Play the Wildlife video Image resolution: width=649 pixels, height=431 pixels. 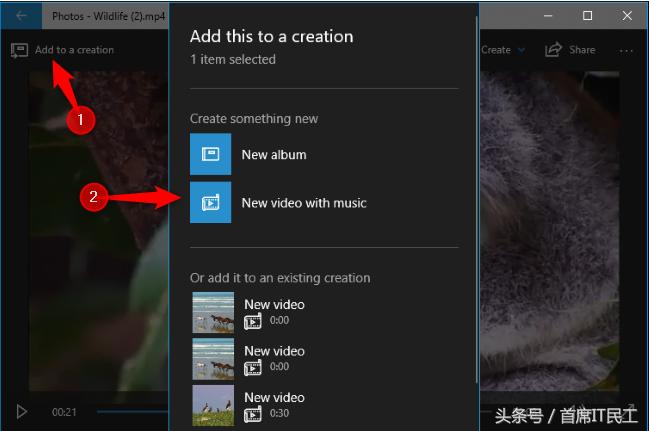22,412
